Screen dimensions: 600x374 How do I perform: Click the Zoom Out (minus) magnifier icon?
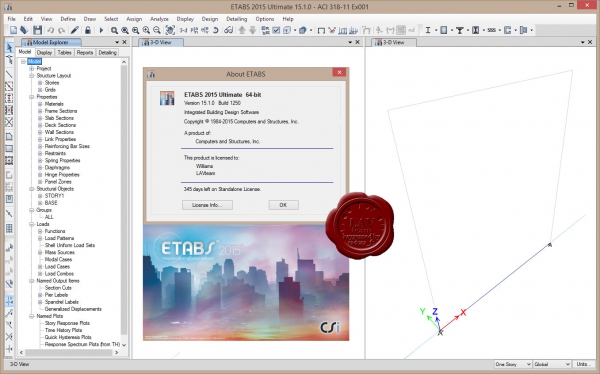click(x=157, y=30)
